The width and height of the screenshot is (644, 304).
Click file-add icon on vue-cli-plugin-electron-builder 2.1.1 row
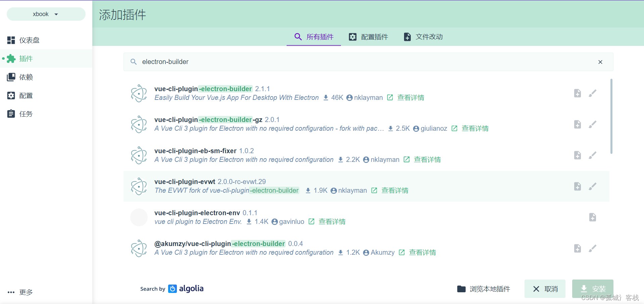point(577,93)
